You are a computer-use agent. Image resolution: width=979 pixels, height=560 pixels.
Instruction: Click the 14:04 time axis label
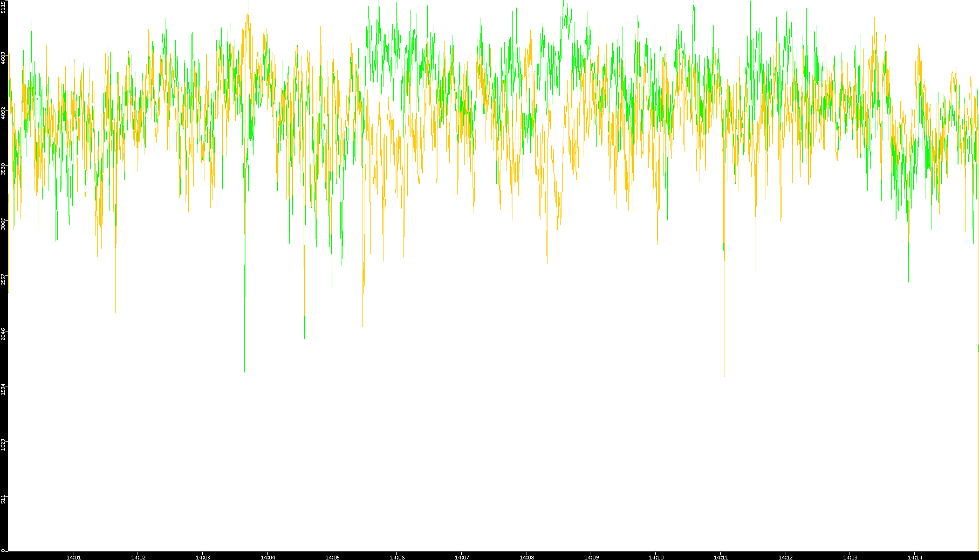point(268,557)
